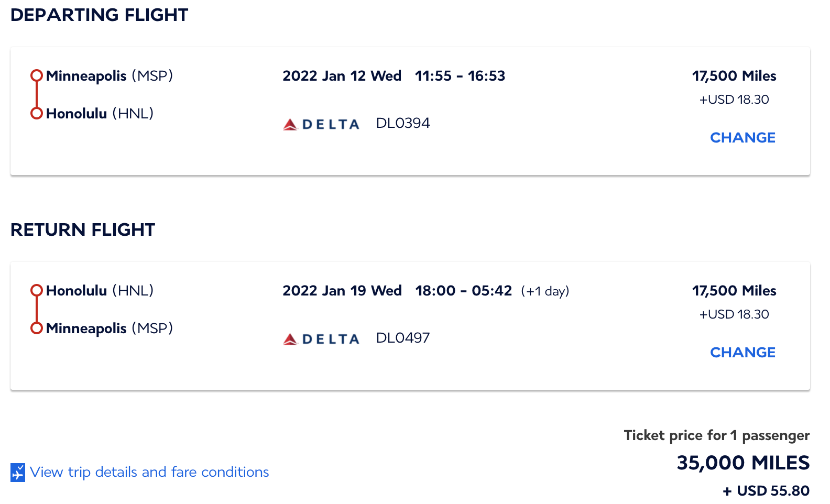Click the RETURN FLIGHT heading

point(83,229)
